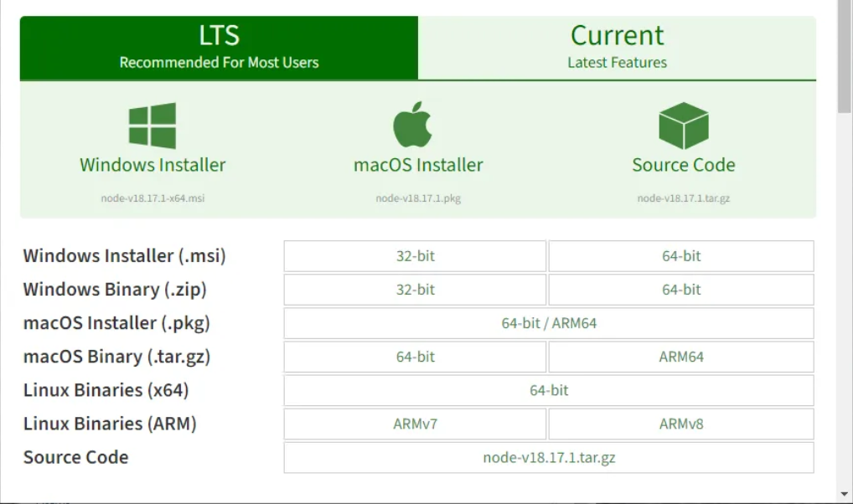This screenshot has width=853, height=504.
Task: Click the Windows Installer (.msi) row label
Action: tap(125, 256)
